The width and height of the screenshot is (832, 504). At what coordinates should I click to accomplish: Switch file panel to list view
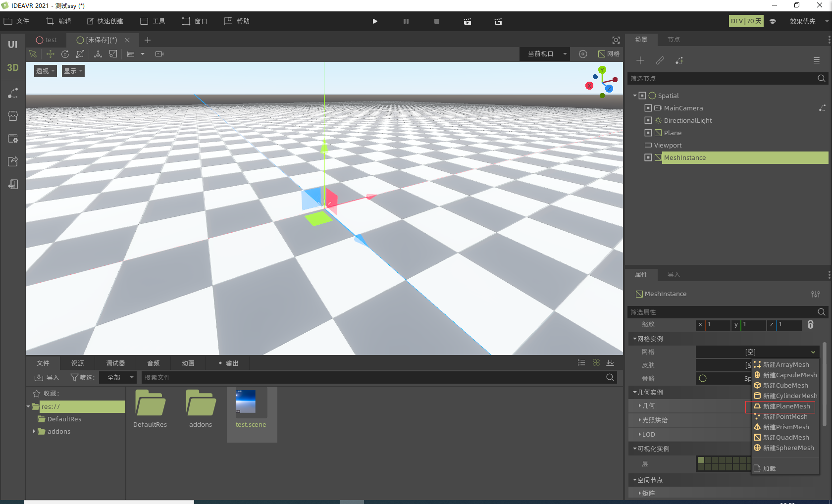click(x=581, y=363)
